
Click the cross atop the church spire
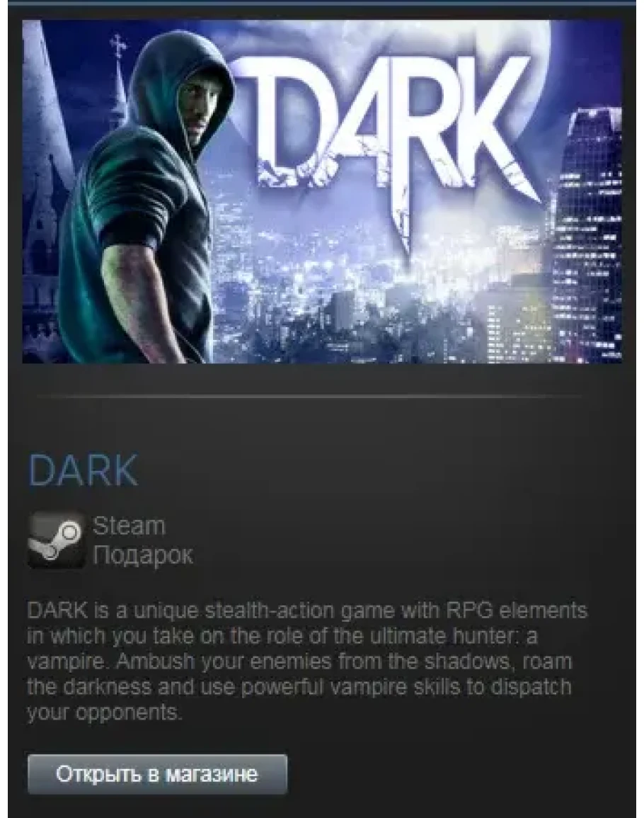(x=120, y=46)
